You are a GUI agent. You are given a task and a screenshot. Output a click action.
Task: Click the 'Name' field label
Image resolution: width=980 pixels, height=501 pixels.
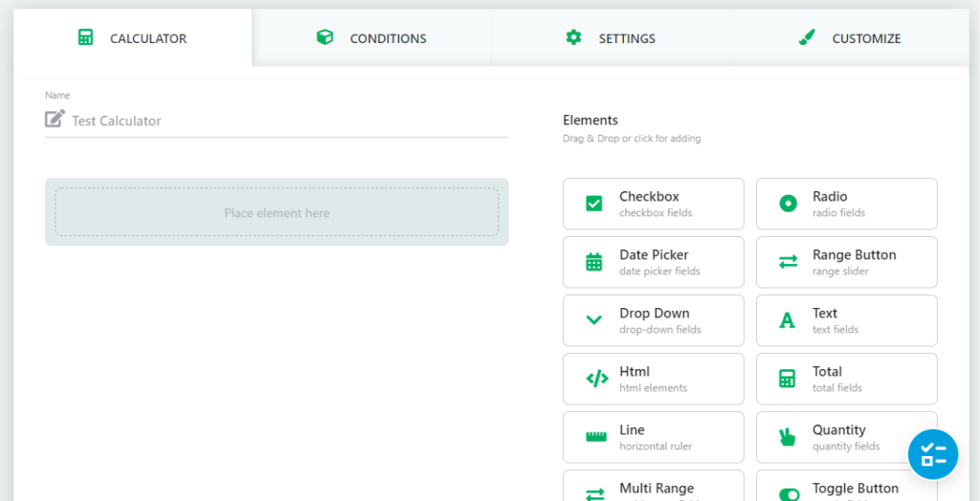click(57, 96)
